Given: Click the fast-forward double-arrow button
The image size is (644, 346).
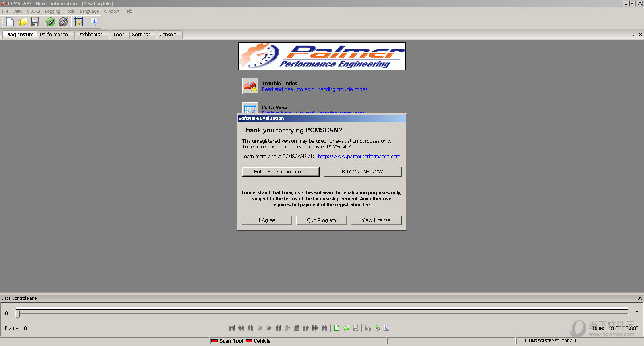Looking at the screenshot, I should coord(315,328).
